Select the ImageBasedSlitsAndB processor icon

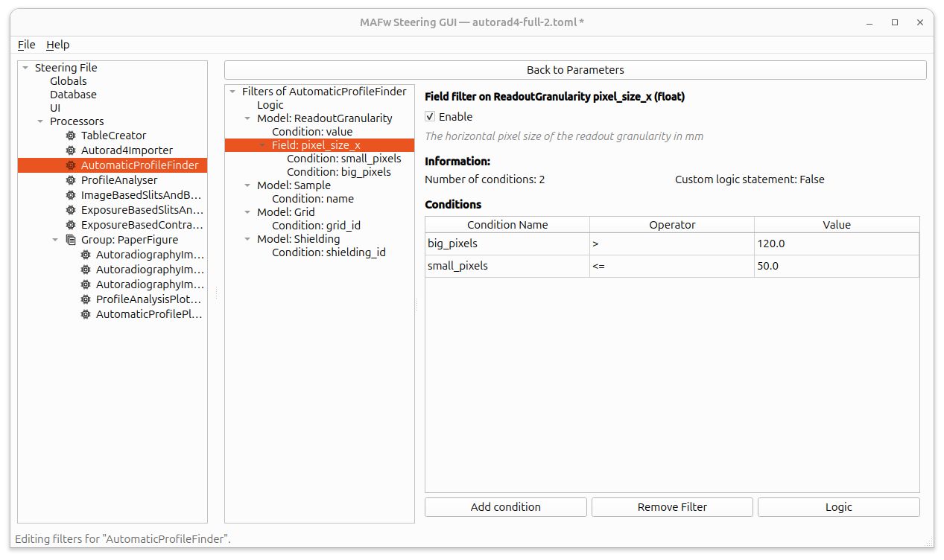[69, 194]
